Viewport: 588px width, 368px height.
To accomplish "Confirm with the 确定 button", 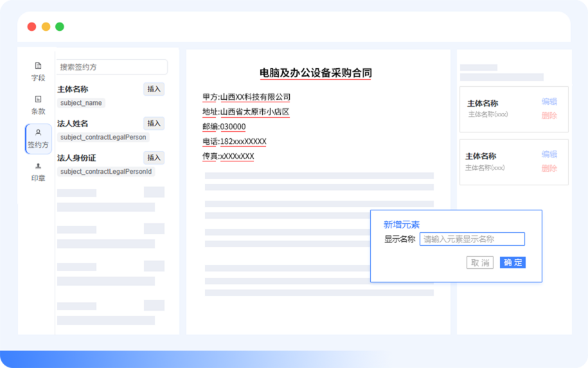I will (513, 262).
